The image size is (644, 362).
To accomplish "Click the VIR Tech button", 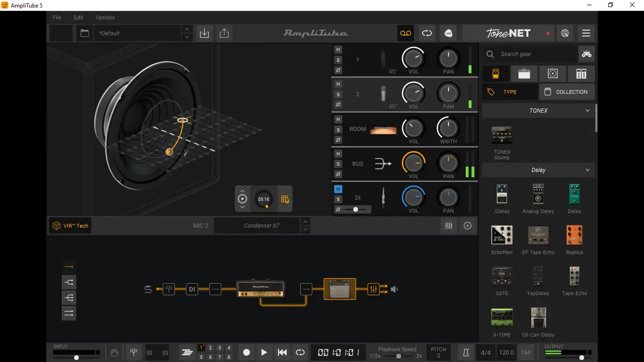I will (x=70, y=226).
